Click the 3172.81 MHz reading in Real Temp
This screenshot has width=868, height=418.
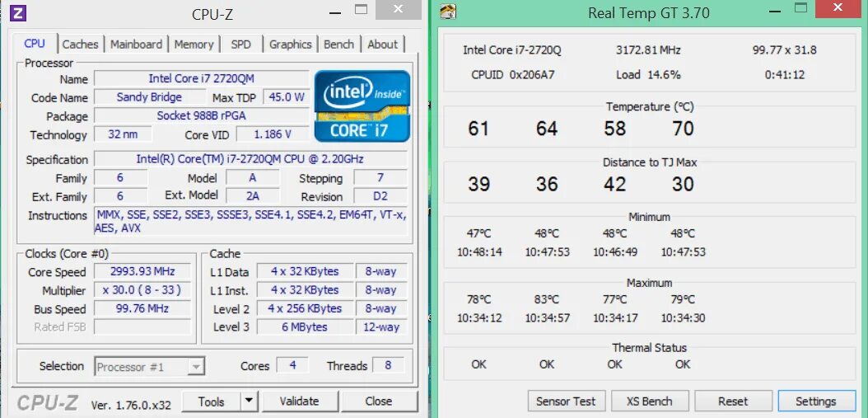648,50
